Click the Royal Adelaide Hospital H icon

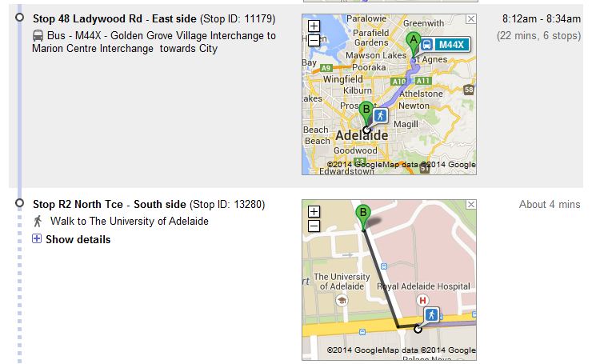click(422, 300)
